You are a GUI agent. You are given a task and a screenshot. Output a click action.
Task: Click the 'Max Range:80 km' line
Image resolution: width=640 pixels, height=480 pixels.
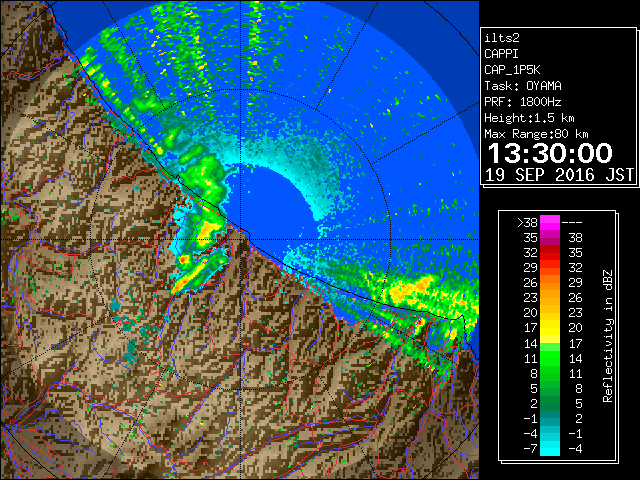point(536,134)
